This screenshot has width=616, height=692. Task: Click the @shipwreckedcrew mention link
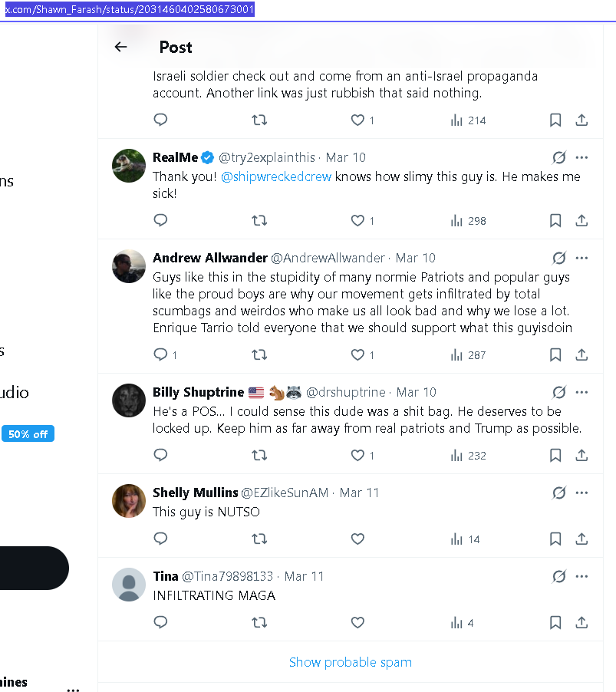pyautogui.click(x=276, y=177)
